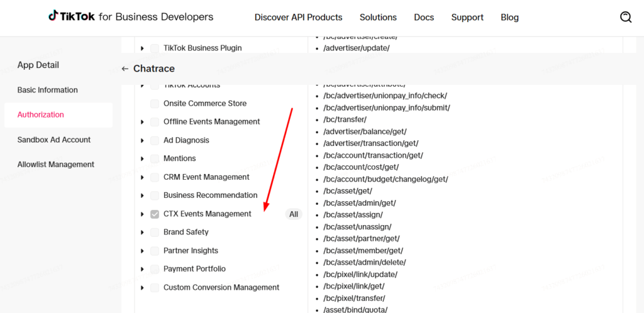
Task: Click the search magnifier icon
Action: 626,17
